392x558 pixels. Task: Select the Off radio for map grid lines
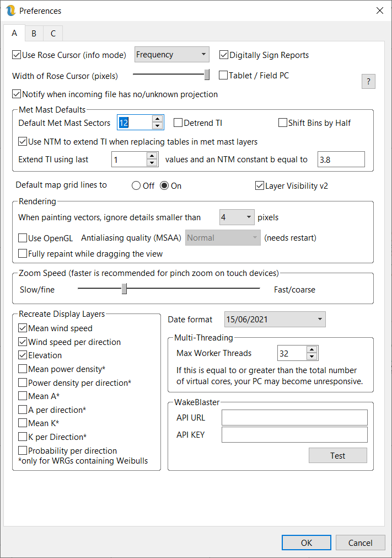point(136,186)
